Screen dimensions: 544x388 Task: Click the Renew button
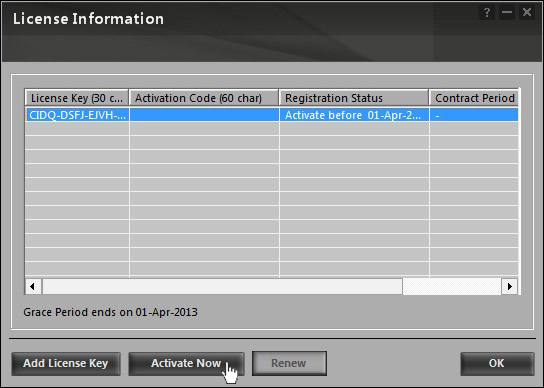[x=289, y=364]
